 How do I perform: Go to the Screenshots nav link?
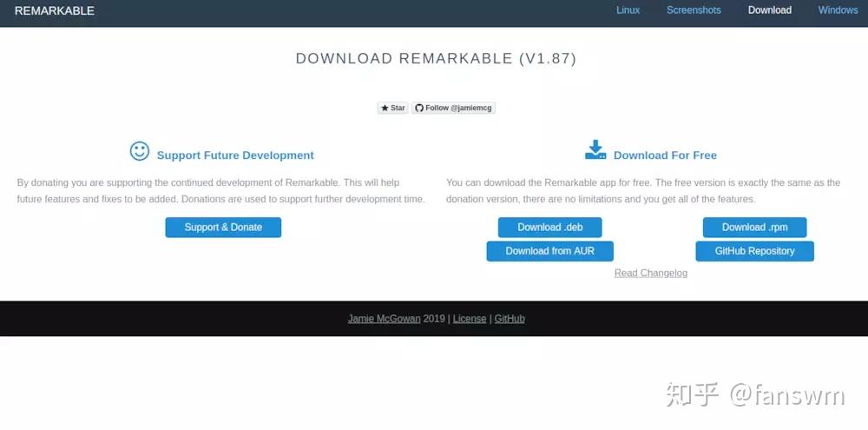click(694, 10)
